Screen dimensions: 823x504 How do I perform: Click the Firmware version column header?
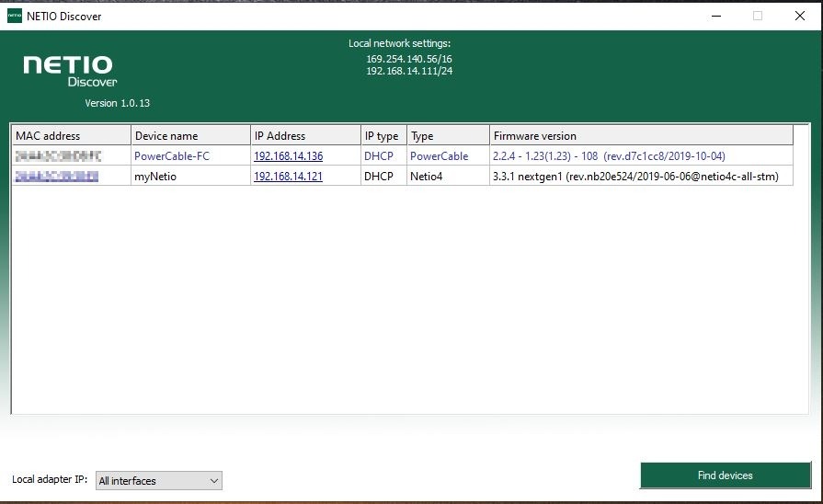(642, 135)
